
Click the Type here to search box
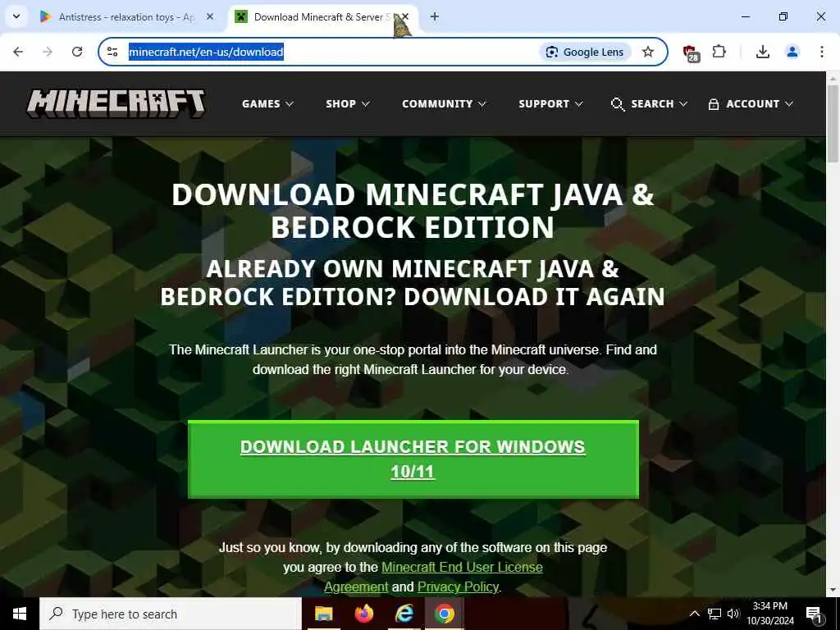click(171, 614)
